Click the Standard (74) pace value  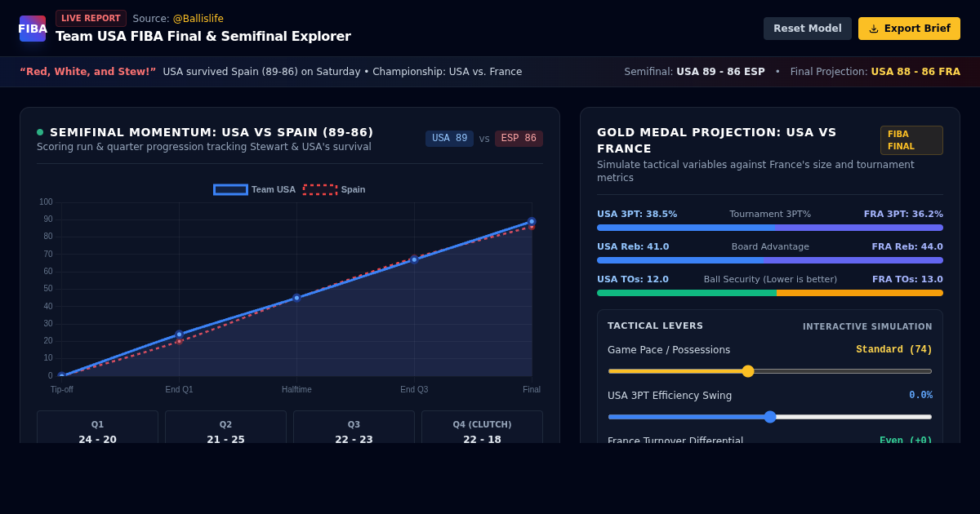tap(894, 350)
